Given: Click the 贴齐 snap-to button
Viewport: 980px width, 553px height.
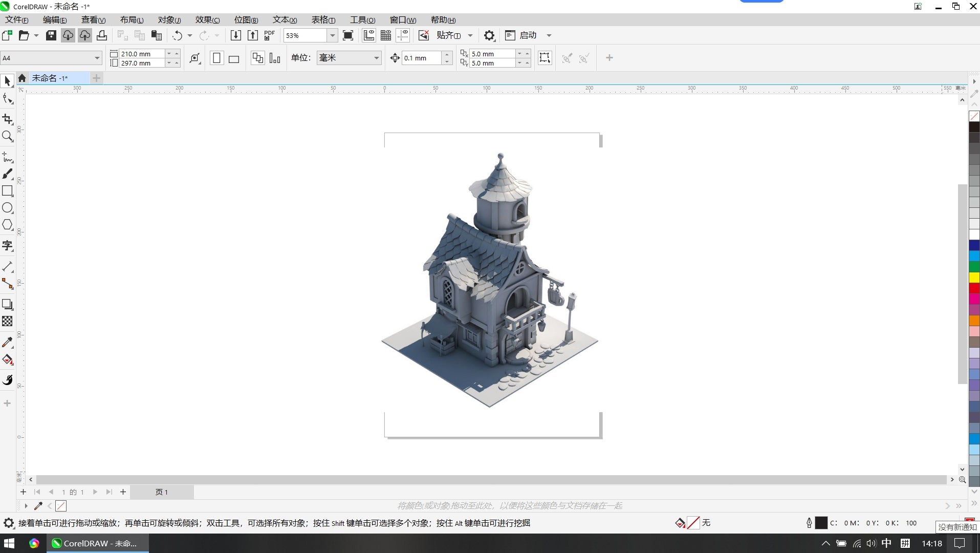Looking at the screenshot, I should click(x=448, y=35).
